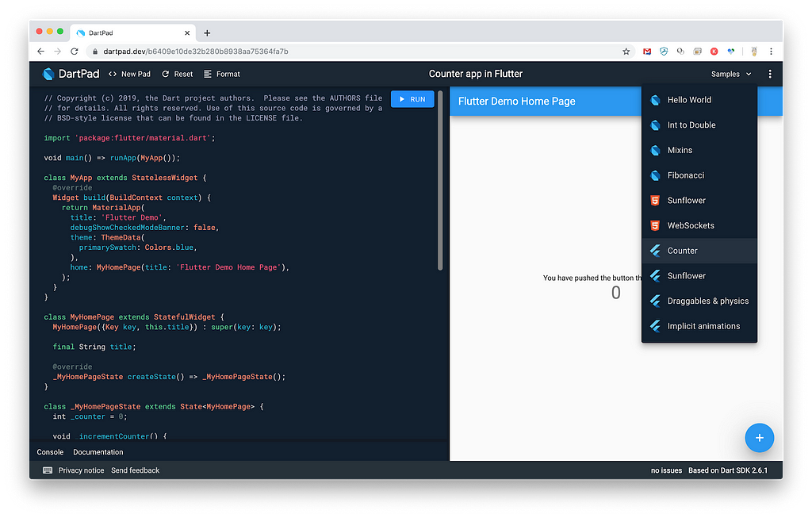
Task: Expand the Samples dropdown
Action: [x=730, y=74]
